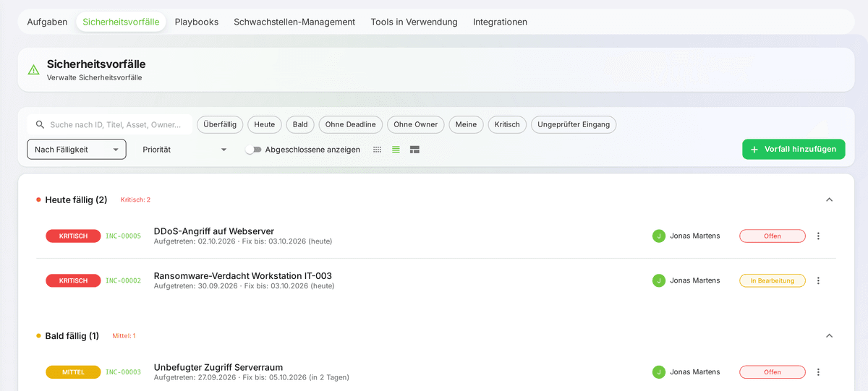Toggle the Heute filter chip
The height and width of the screenshot is (391, 868).
[x=265, y=124]
